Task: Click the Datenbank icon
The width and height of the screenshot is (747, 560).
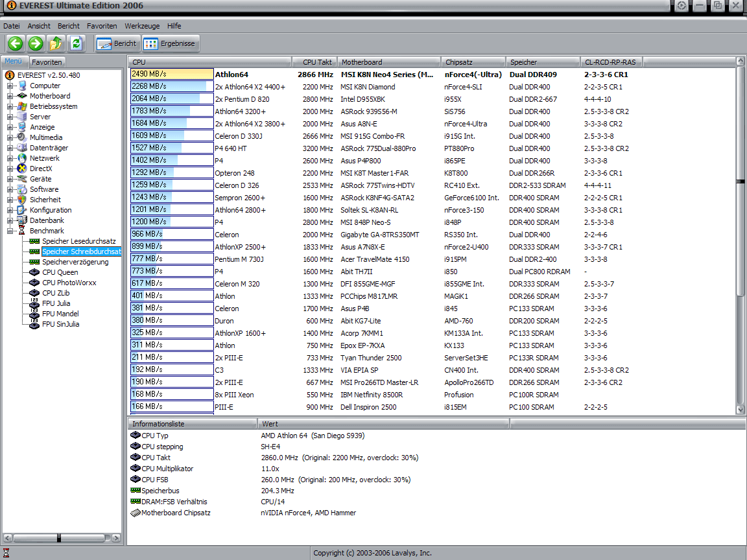Action: tap(22, 220)
